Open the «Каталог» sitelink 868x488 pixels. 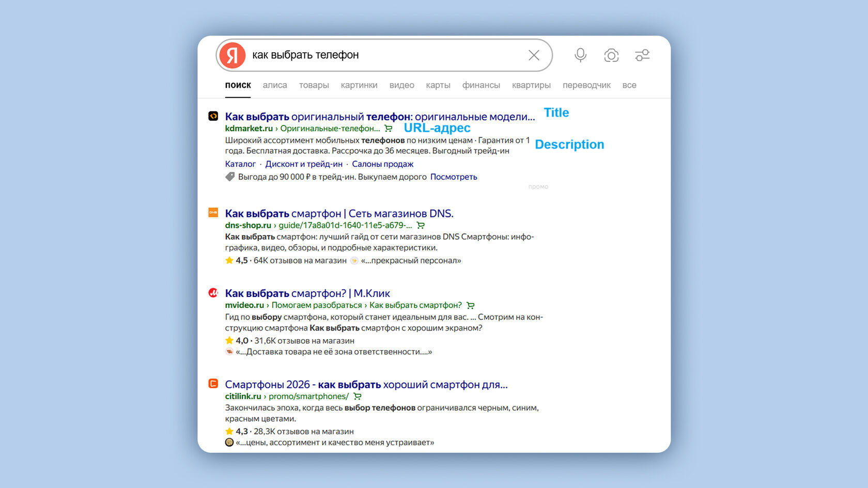pos(240,164)
